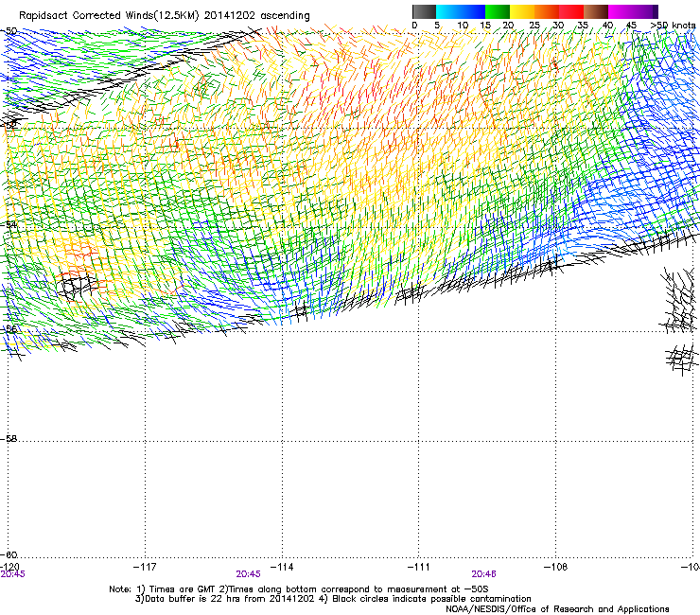Click the '-60' latitude axis label
This screenshot has height=615, width=700.
9,554
